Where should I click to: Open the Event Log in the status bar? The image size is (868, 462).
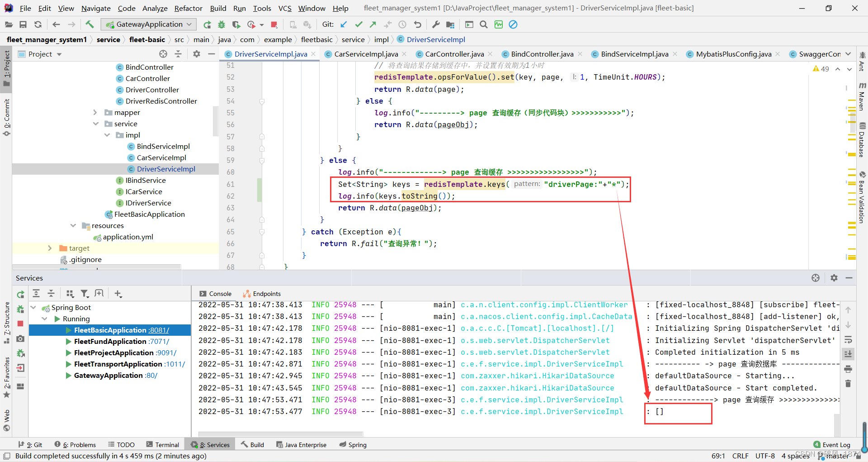tap(835, 445)
